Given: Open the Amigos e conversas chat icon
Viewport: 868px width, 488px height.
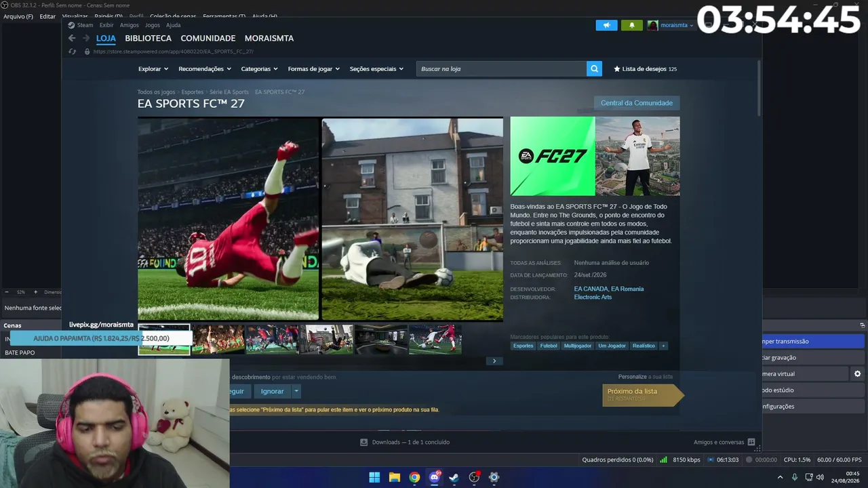Looking at the screenshot, I should (x=751, y=442).
